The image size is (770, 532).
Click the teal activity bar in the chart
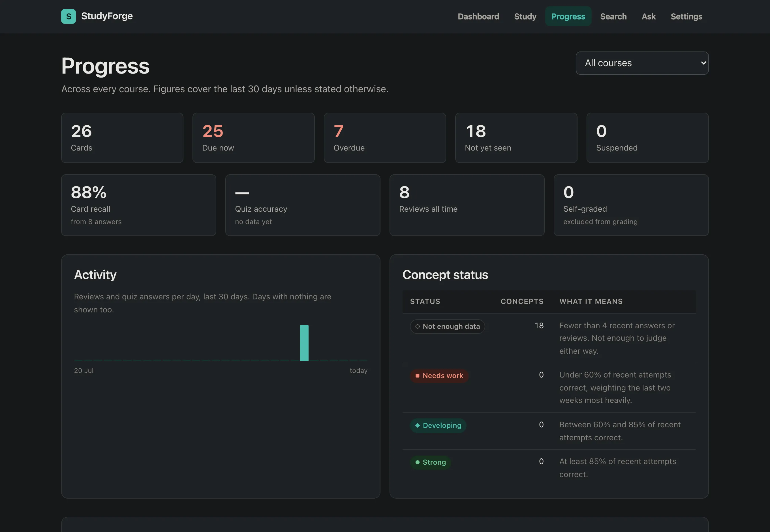(304, 343)
